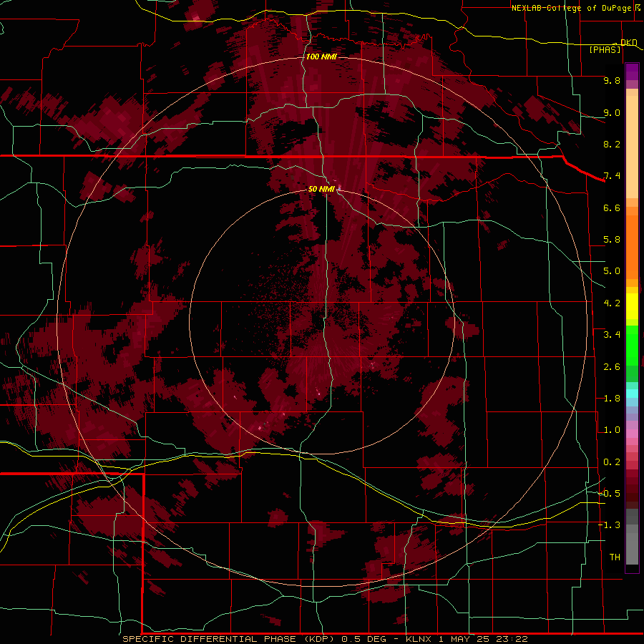Click the 2.6 scale value

pyautogui.click(x=612, y=367)
